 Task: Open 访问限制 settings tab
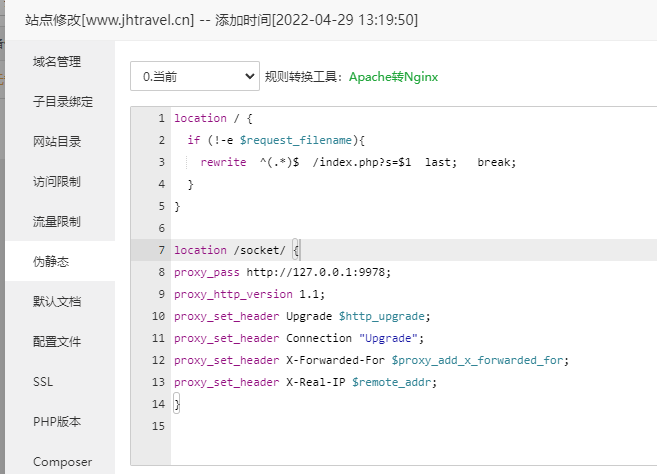click(x=57, y=182)
